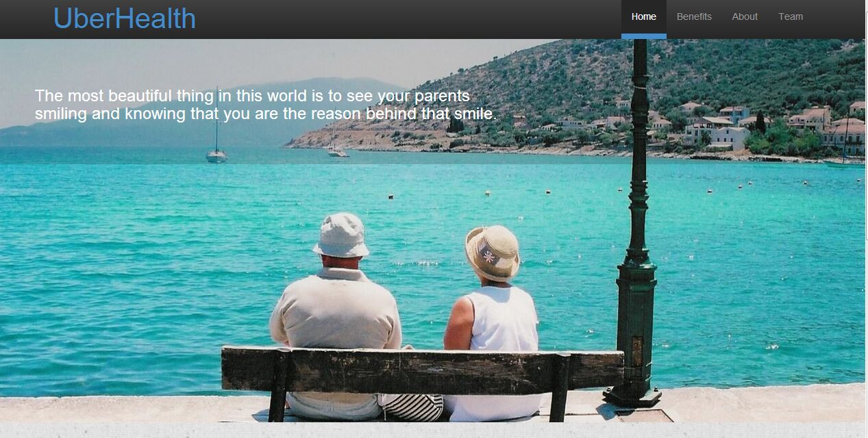The image size is (868, 438).
Task: Select the quote line ending 'behind that smile'
Action: 265,114
